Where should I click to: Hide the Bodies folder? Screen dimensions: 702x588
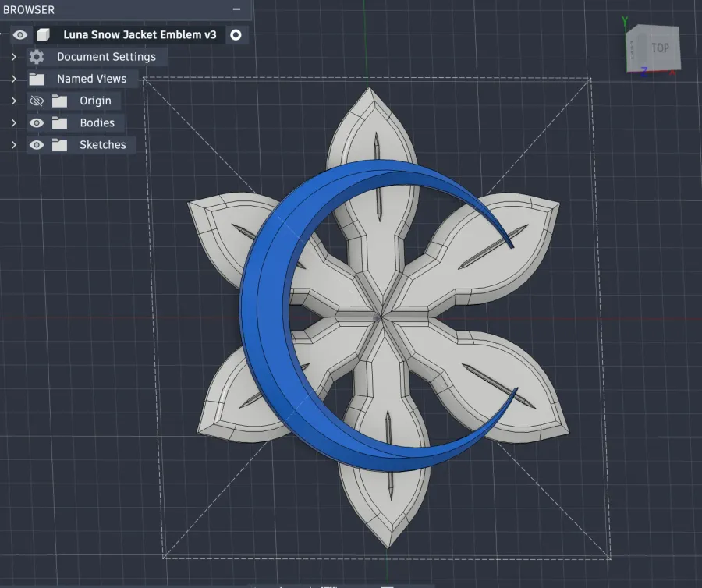pos(37,122)
